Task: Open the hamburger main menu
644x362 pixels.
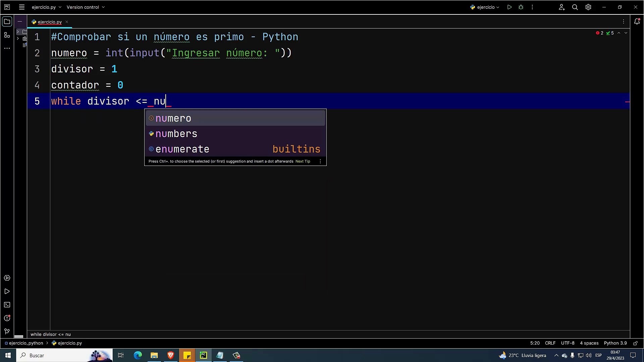Action: pyautogui.click(x=22, y=7)
